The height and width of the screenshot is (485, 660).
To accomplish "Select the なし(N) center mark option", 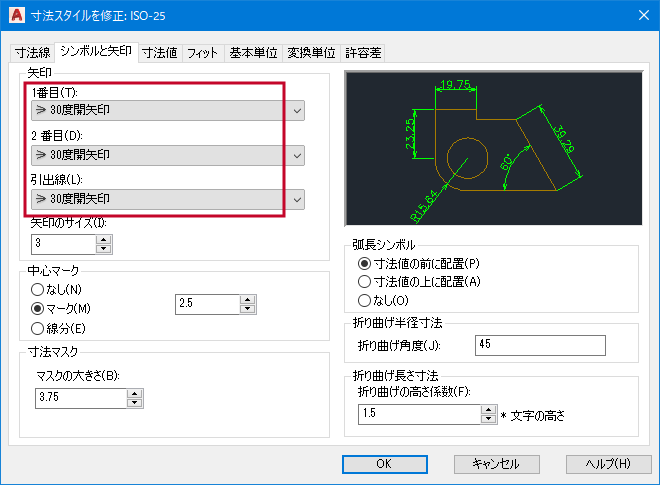I will point(39,289).
